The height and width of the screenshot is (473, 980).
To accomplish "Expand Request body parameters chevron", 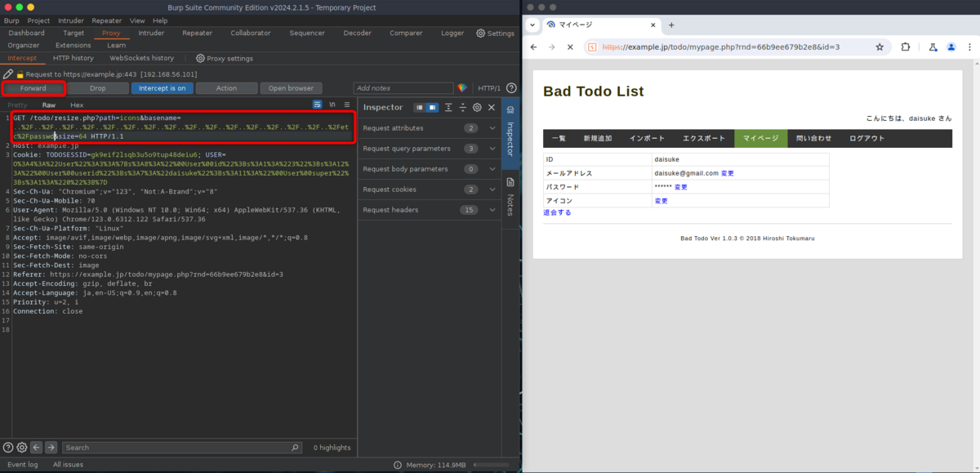I will click(x=492, y=169).
